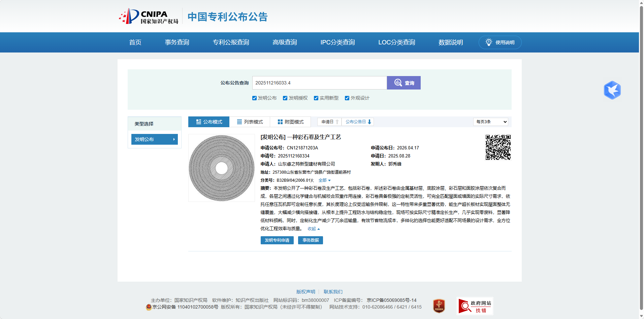The width and height of the screenshot is (644, 319).
Task: Click classification B32B9/04(2006.01)I
Action: (295, 180)
